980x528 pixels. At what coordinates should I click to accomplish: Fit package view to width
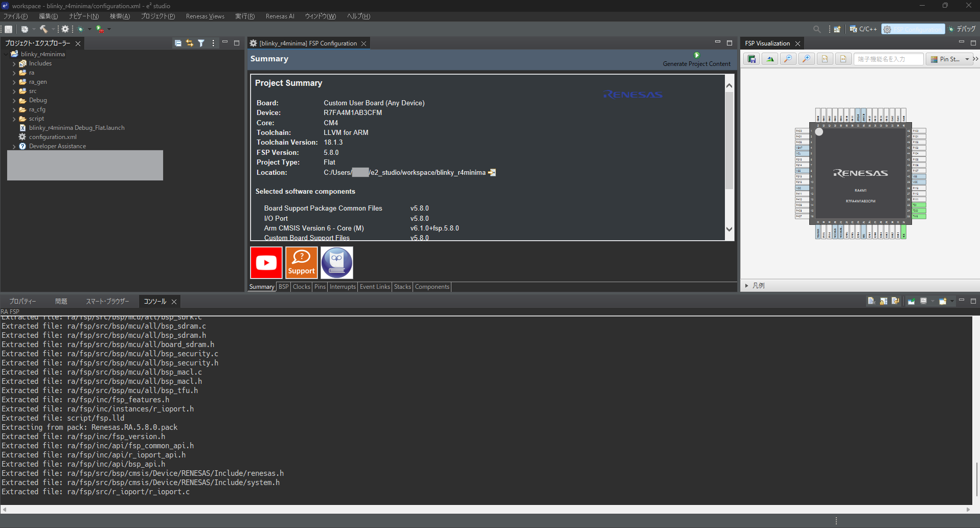844,59
